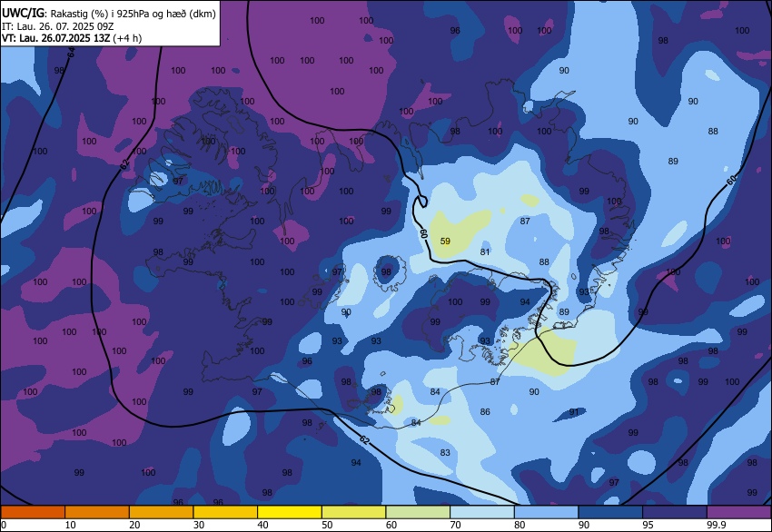This screenshot has width=772, height=532.
Task: Click the '95' tick label on the color scale
Action: click(x=648, y=525)
